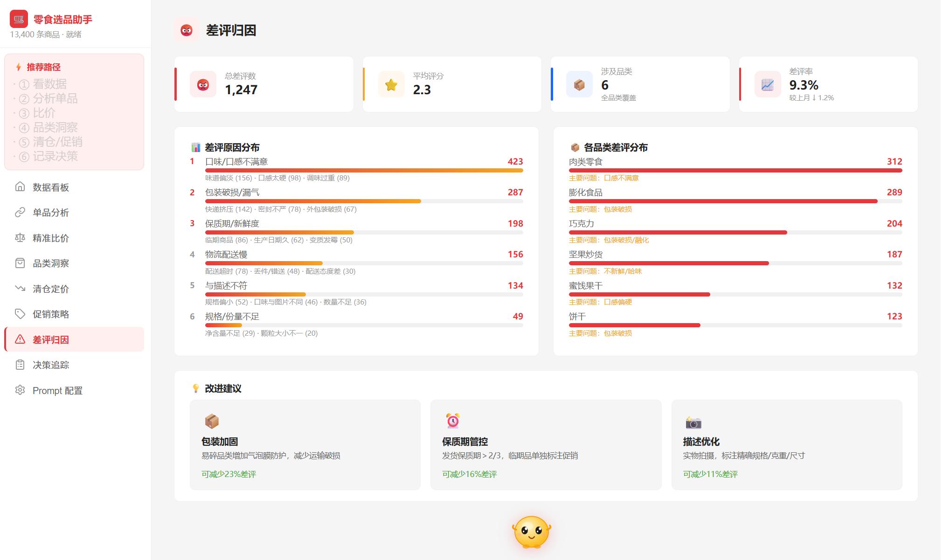Click the gear icon for Prompt 配置
The image size is (943, 560).
[x=20, y=390]
